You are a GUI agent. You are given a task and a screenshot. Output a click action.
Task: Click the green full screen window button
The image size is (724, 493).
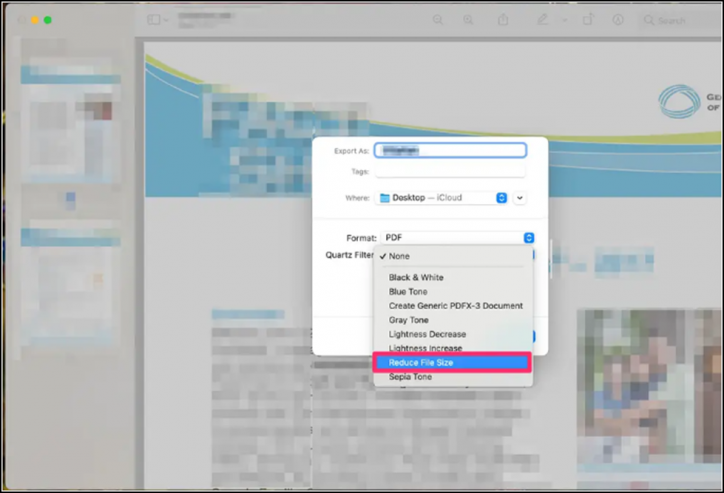(x=48, y=20)
